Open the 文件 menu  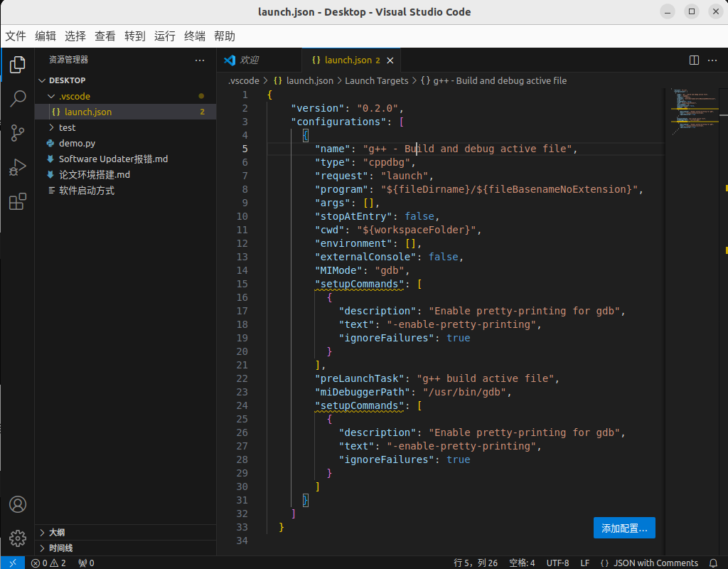[x=16, y=36]
